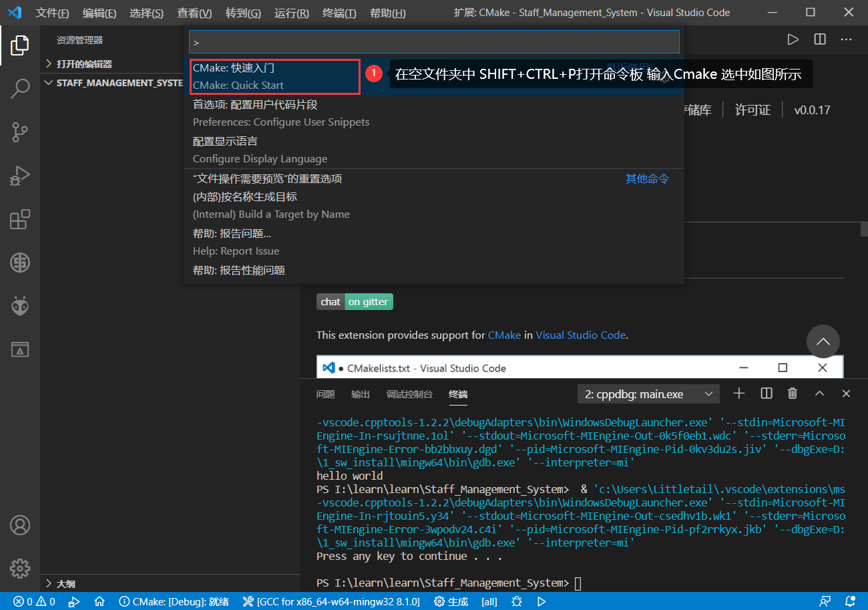The height and width of the screenshot is (610, 868).
Task: Click the run-debug icon next to warnings count
Action: [74, 602]
